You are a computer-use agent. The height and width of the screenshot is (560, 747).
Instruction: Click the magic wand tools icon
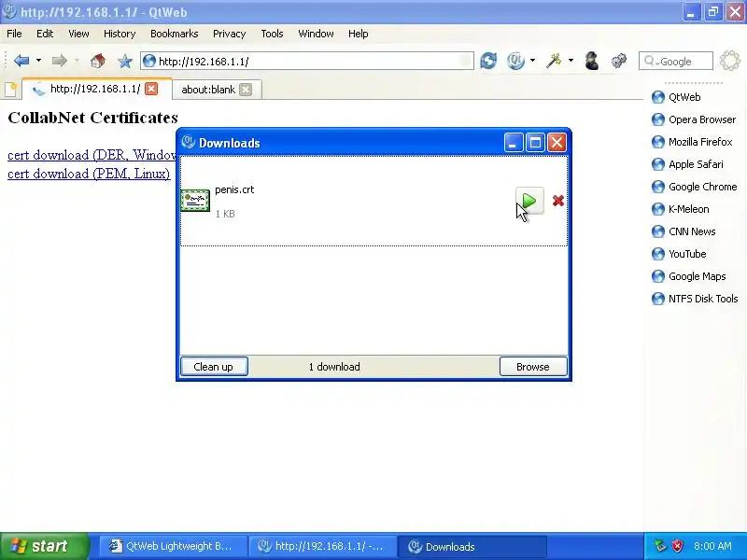(x=554, y=61)
